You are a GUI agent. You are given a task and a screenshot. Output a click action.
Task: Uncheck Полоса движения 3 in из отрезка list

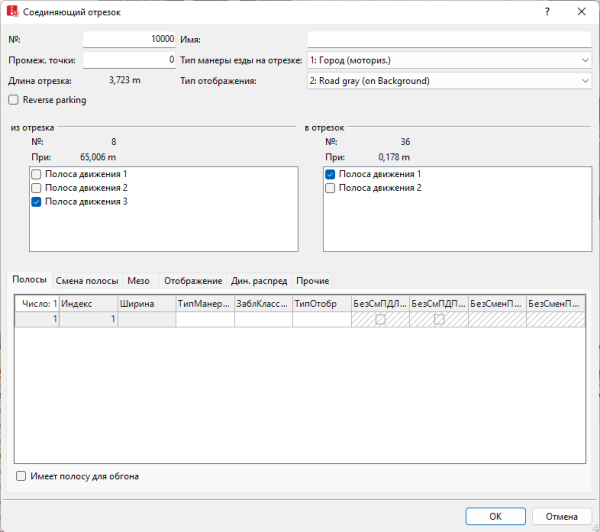[37, 202]
